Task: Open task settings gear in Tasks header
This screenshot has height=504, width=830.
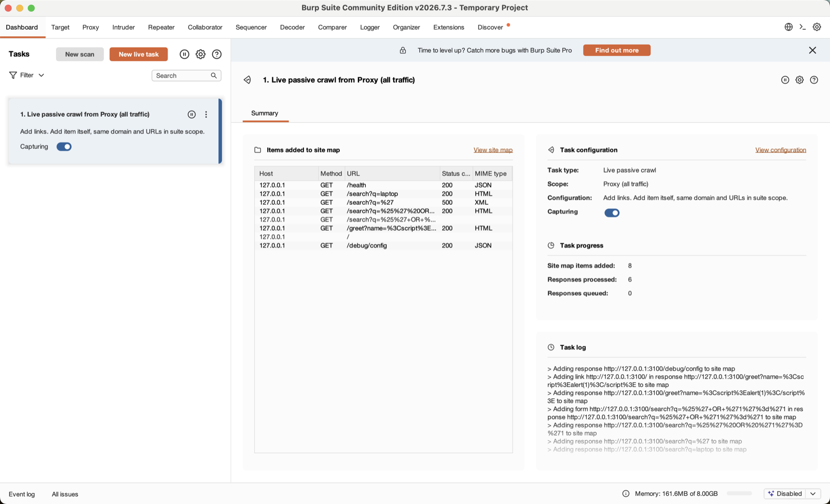Action: coord(200,54)
